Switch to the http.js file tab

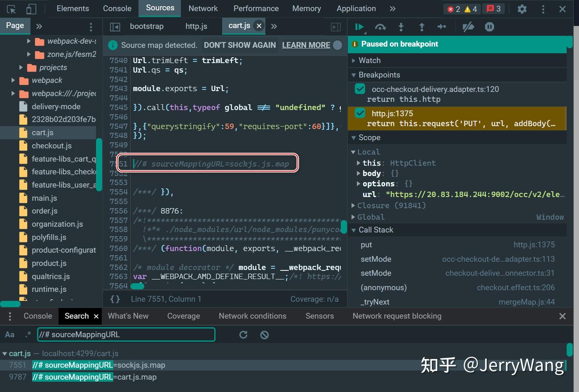[196, 26]
